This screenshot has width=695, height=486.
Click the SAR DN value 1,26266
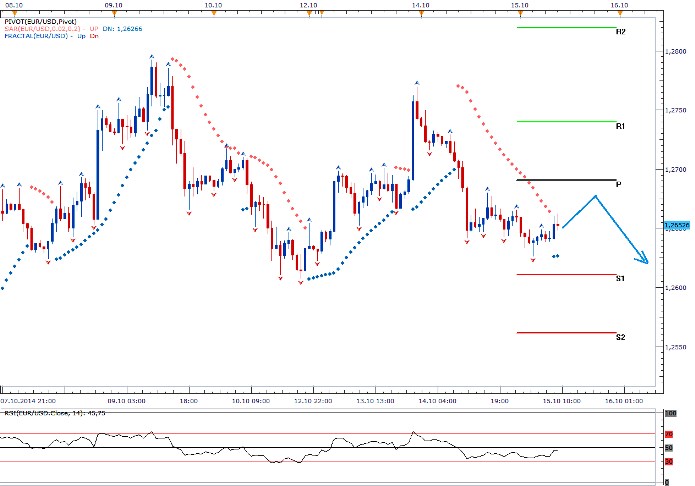click(x=129, y=29)
